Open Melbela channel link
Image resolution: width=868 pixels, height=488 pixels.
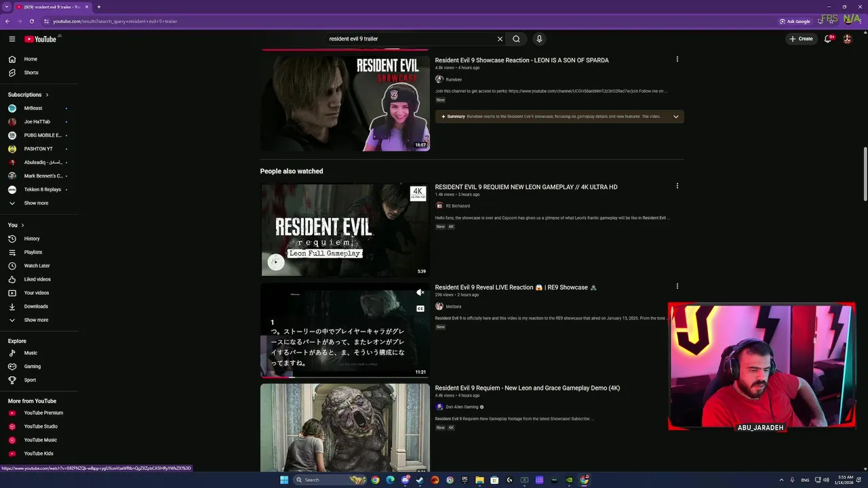pyautogui.click(x=454, y=307)
